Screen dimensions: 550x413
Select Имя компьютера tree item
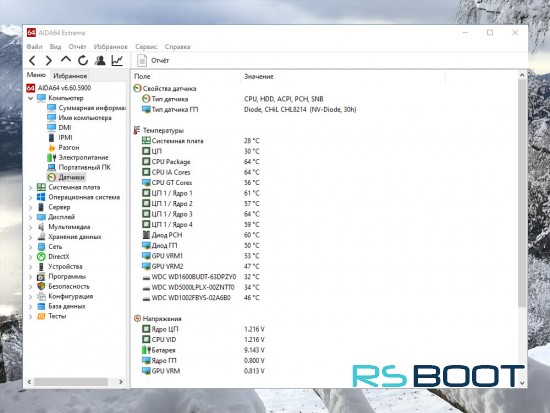pos(85,118)
